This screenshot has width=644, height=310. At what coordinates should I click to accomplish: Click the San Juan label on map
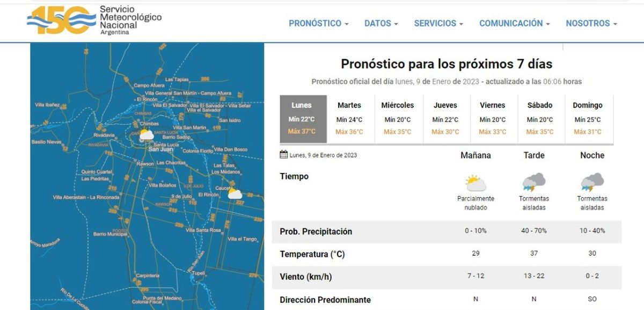click(x=160, y=149)
